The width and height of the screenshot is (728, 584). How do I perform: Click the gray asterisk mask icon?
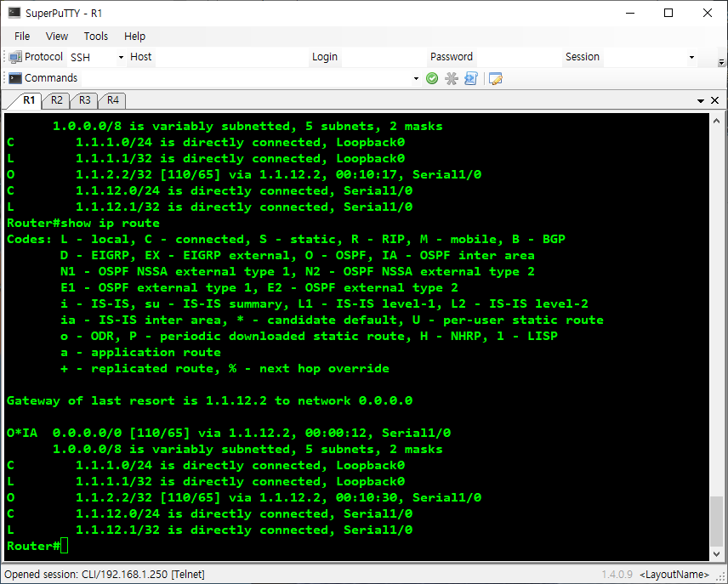point(452,78)
